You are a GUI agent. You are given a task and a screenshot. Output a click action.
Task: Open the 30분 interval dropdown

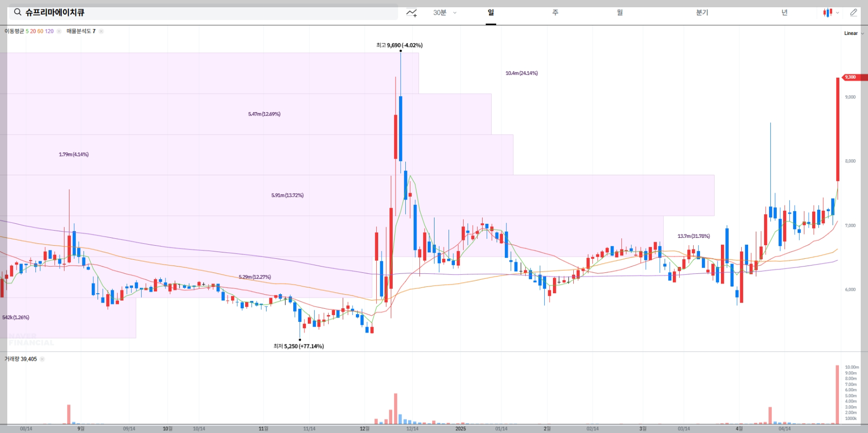pyautogui.click(x=445, y=13)
